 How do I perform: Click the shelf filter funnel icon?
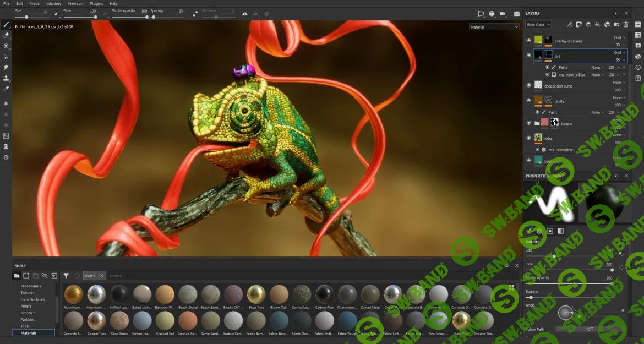coord(66,276)
